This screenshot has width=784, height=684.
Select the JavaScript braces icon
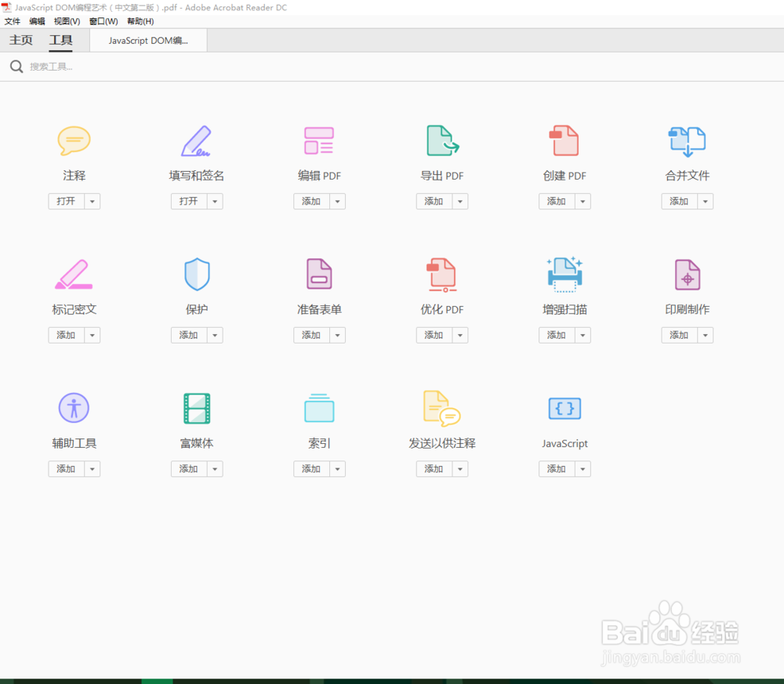(564, 409)
